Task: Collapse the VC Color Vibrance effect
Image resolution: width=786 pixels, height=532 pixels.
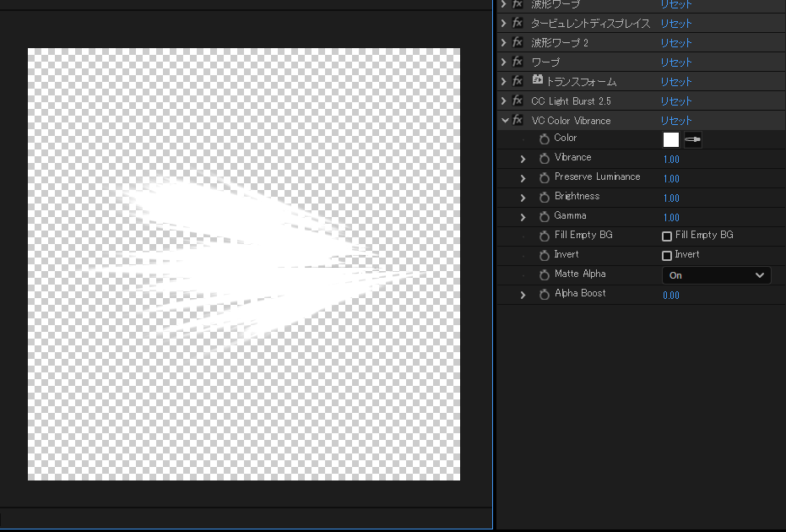Action: pyautogui.click(x=505, y=121)
